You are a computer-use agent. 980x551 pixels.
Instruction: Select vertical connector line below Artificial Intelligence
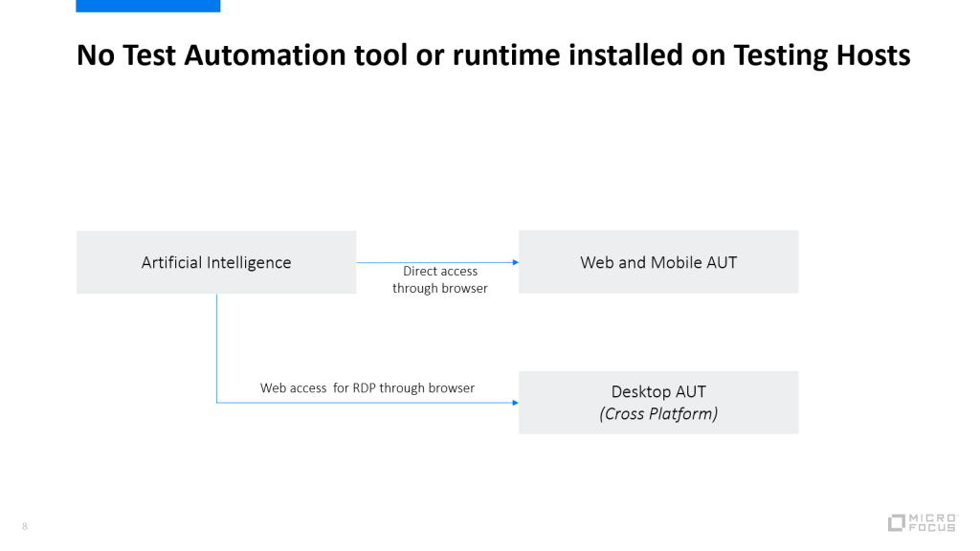(x=216, y=344)
